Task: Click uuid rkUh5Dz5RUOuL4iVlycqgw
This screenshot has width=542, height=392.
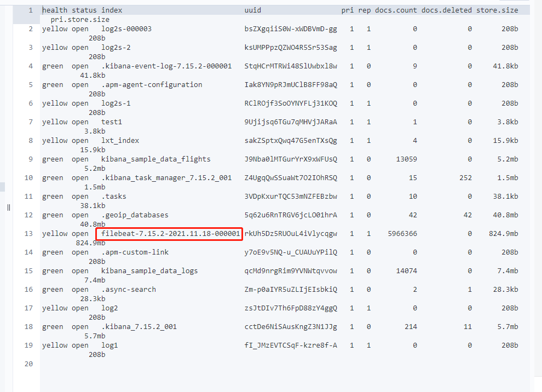Action: (x=291, y=234)
